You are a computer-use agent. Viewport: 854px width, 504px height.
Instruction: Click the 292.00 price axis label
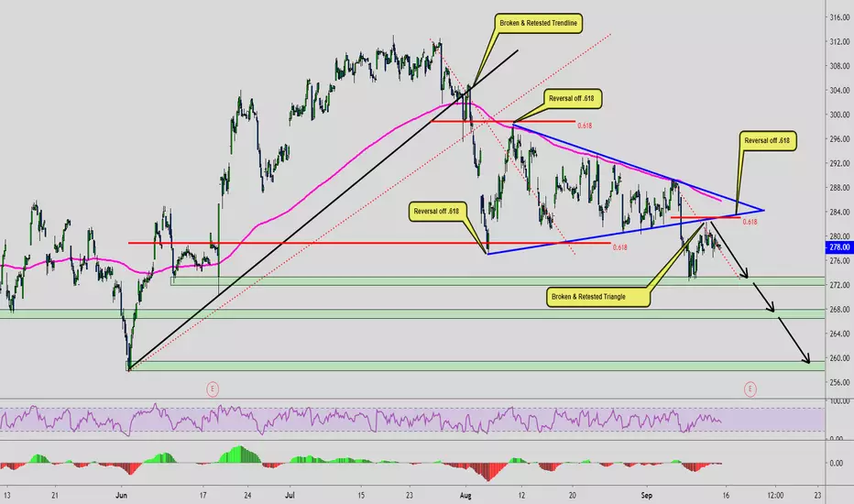839,163
